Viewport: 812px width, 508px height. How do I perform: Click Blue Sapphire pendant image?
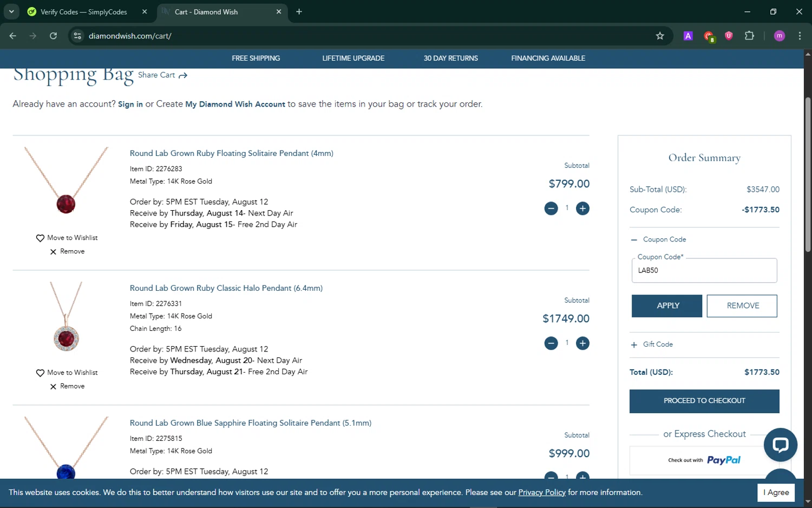tap(66, 447)
